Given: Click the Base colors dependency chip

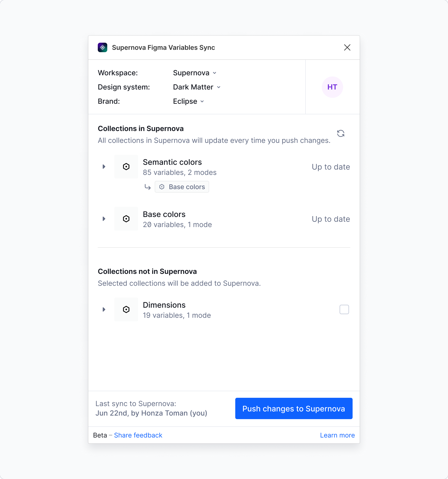Looking at the screenshot, I should tap(182, 187).
